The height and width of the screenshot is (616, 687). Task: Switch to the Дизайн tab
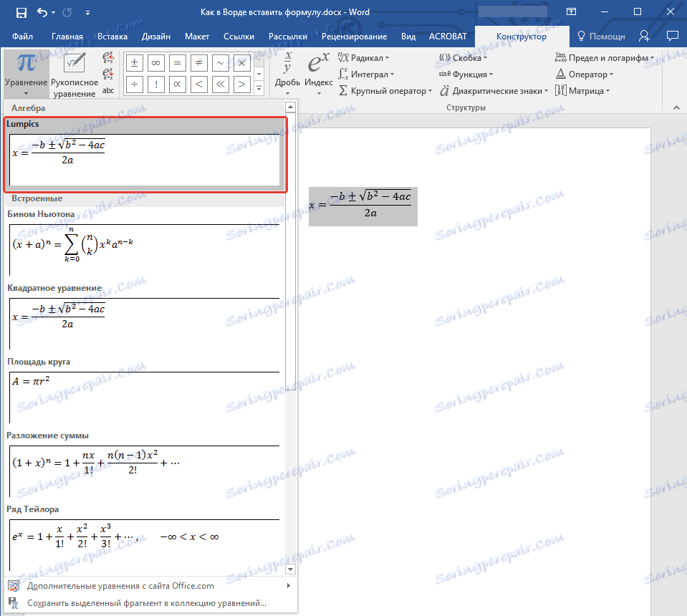[156, 37]
